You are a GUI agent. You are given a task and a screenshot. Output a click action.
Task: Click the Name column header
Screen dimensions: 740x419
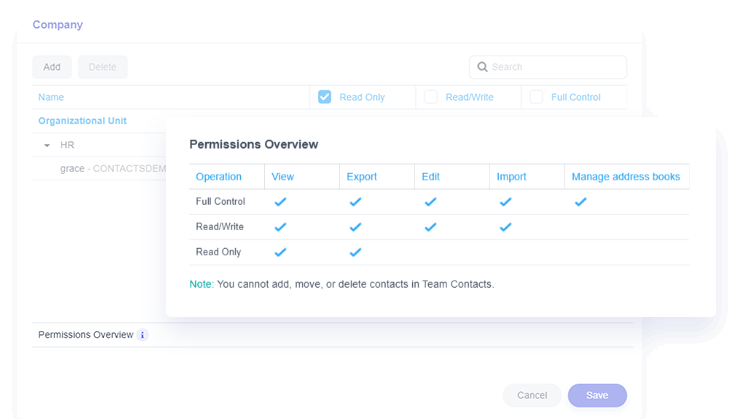[x=51, y=97]
